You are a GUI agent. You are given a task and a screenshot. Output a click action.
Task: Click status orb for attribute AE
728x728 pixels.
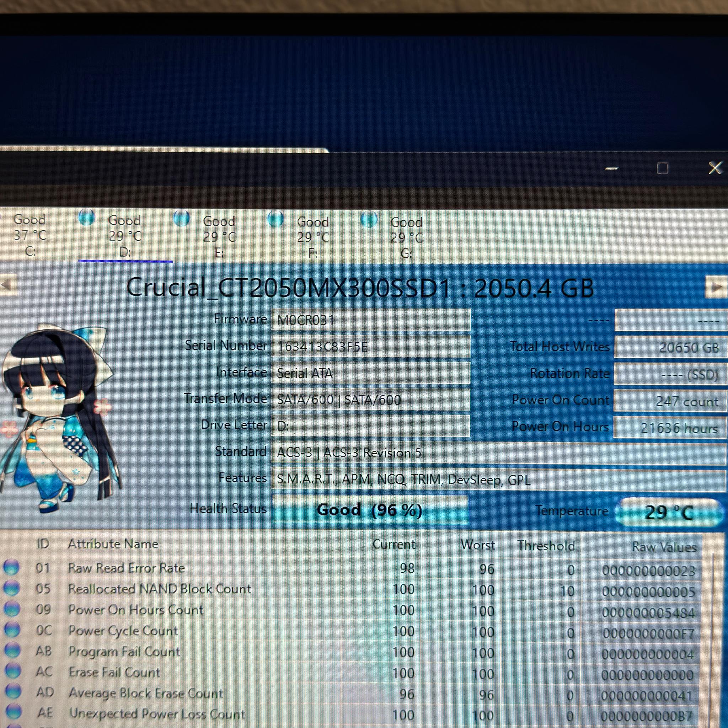(x=14, y=711)
